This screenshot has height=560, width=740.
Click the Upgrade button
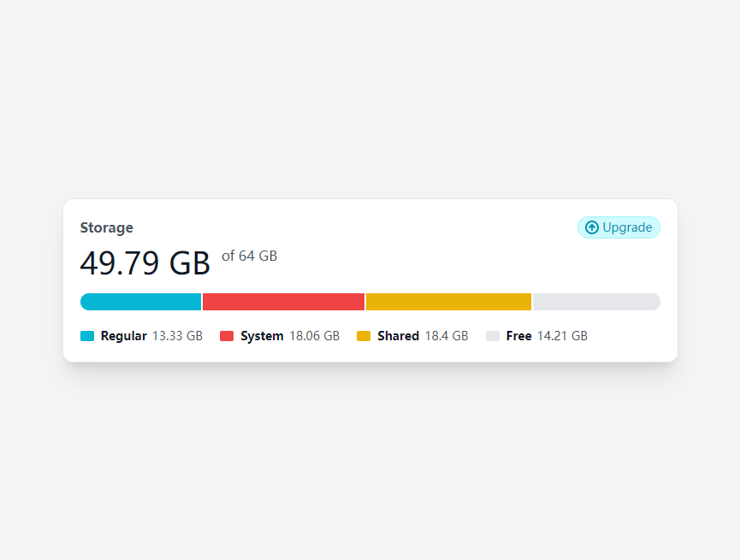pos(619,227)
